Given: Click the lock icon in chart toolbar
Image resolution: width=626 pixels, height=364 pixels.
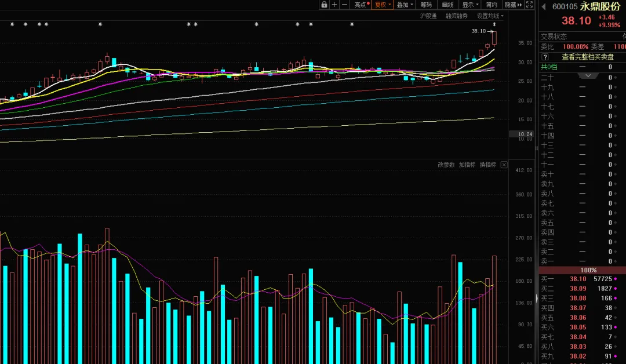Looking at the screenshot, I should coord(324,5).
